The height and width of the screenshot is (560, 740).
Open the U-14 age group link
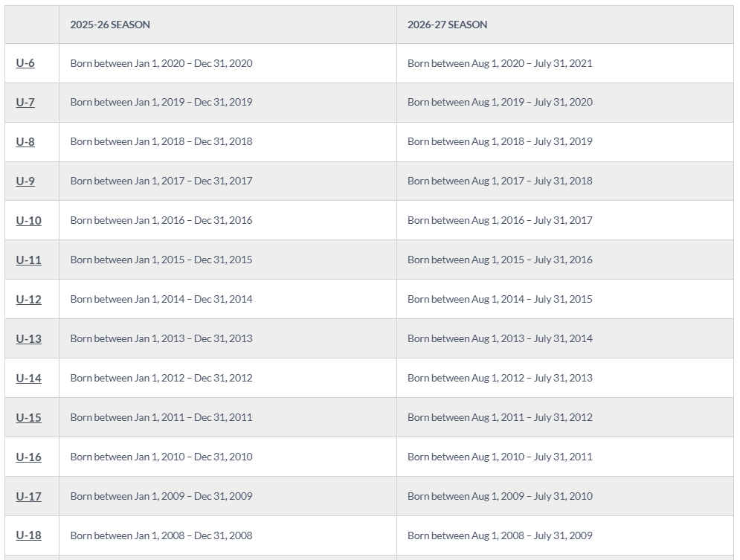coord(28,379)
